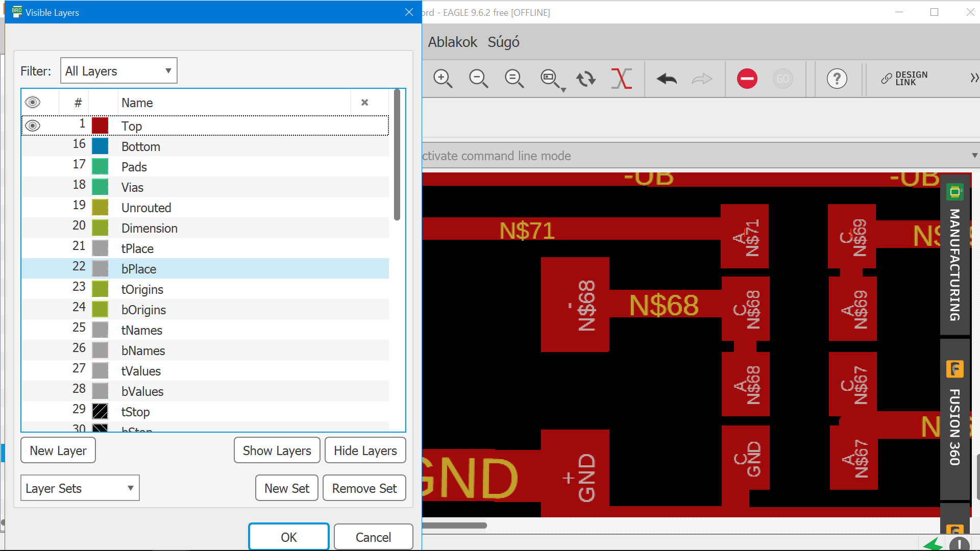Screen dimensions: 980x551
Task: Open the Fusion 360 side panel
Action: 955,420
